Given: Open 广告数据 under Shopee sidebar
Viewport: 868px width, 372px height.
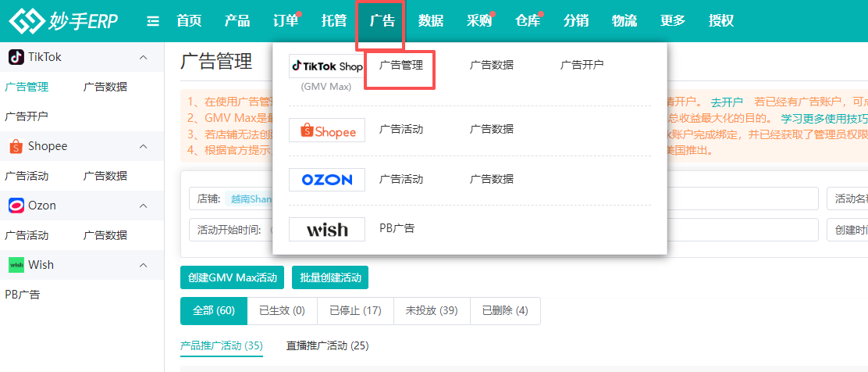Looking at the screenshot, I should point(105,177).
